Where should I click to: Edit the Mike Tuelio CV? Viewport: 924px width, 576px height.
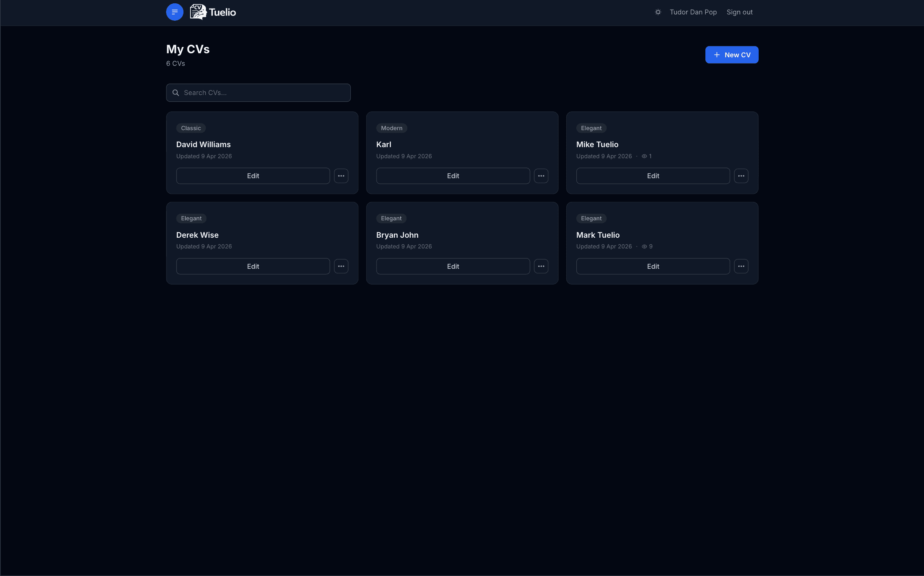(x=653, y=176)
